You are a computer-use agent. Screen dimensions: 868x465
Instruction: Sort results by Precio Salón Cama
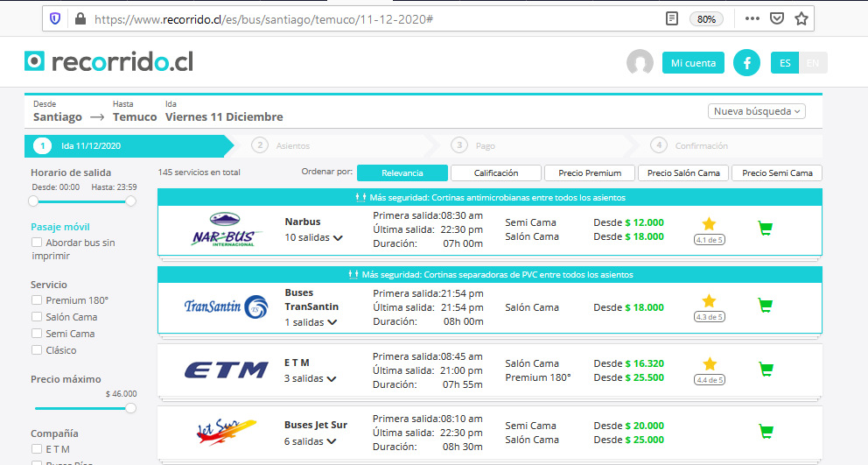pos(683,173)
